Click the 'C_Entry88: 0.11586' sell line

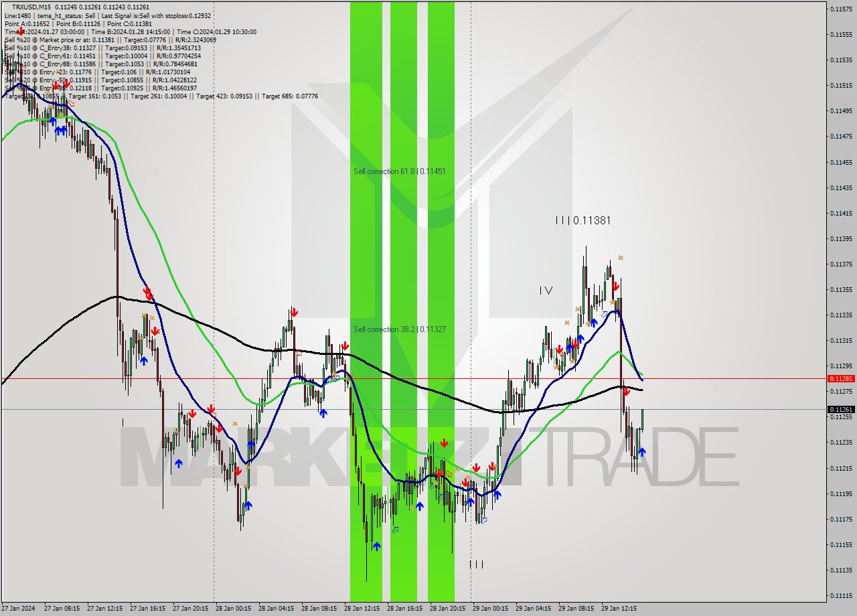[100, 64]
